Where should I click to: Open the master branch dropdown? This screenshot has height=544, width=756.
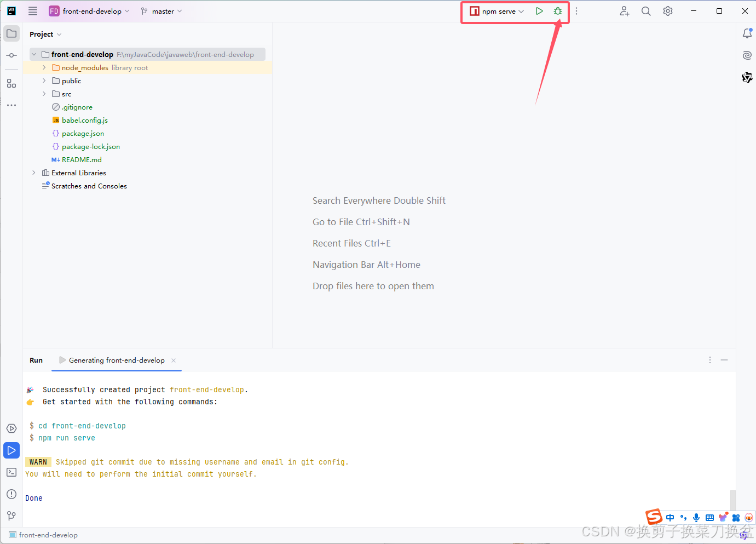(x=161, y=11)
